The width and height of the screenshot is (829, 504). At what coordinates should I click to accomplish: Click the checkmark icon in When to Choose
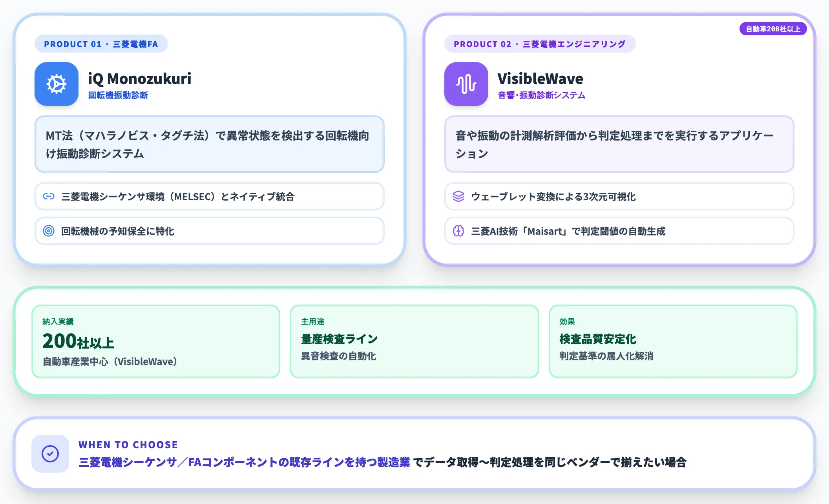(x=50, y=454)
